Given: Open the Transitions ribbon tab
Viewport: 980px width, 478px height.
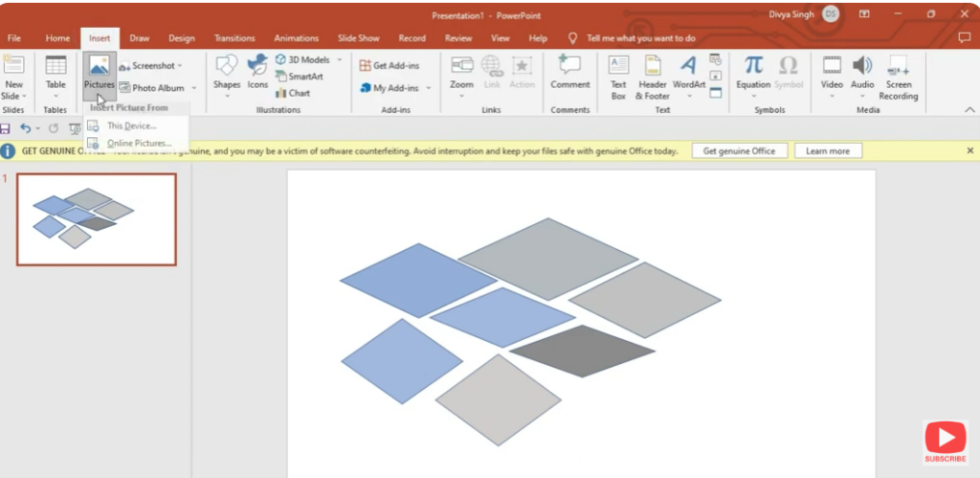Looking at the screenshot, I should (234, 38).
